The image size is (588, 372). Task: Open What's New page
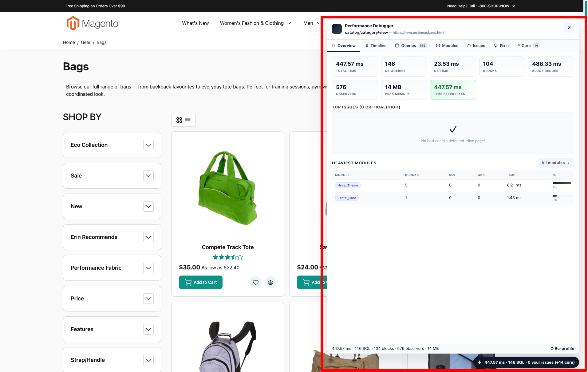(195, 23)
